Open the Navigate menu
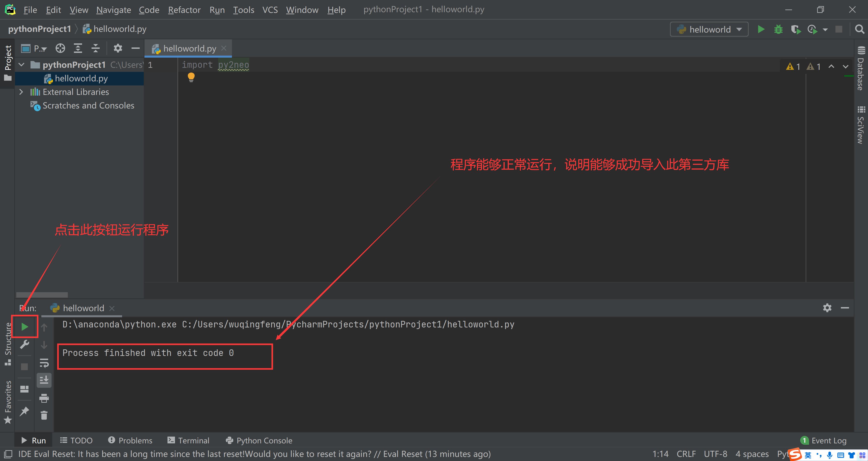 113,10
